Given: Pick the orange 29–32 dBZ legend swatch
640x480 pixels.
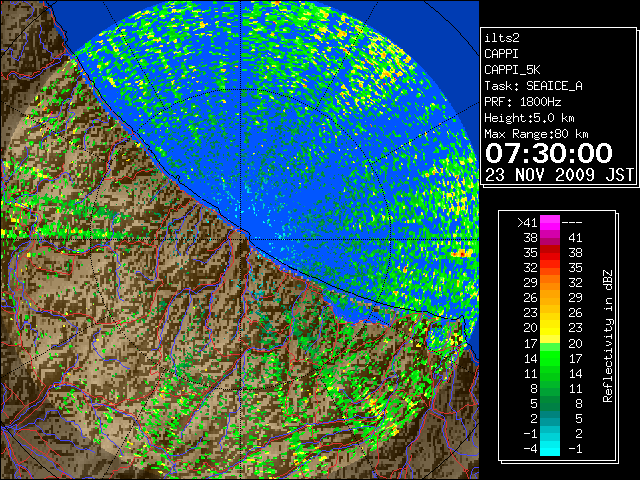Looking at the screenshot, I should (550, 283).
